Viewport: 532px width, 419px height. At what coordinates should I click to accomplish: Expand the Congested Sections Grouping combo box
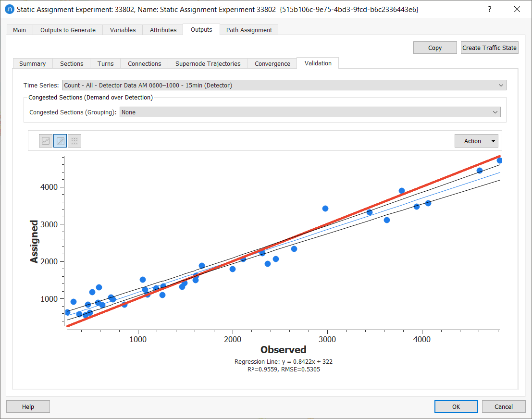(x=310, y=112)
